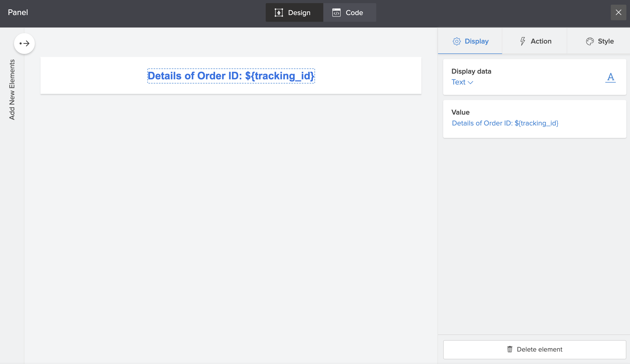Click the Display tab gear icon

point(457,41)
